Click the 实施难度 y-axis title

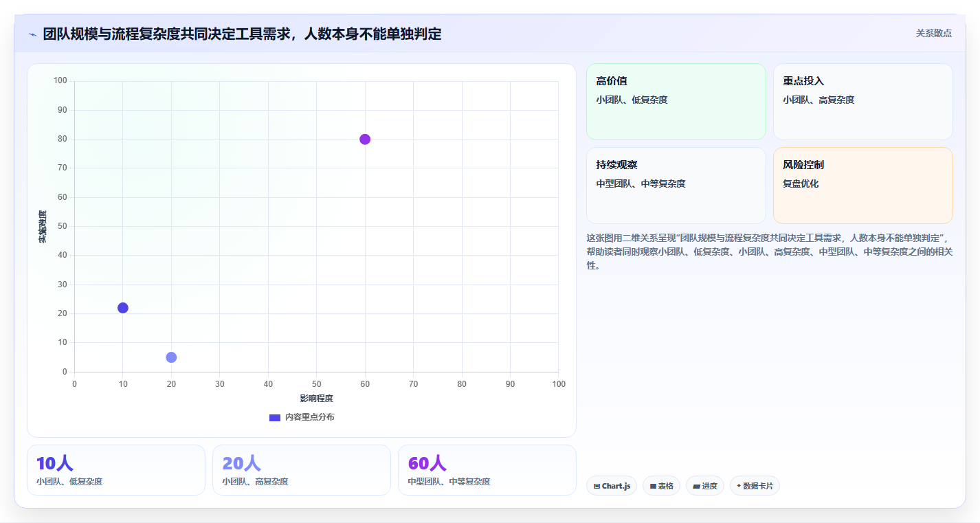pos(43,227)
